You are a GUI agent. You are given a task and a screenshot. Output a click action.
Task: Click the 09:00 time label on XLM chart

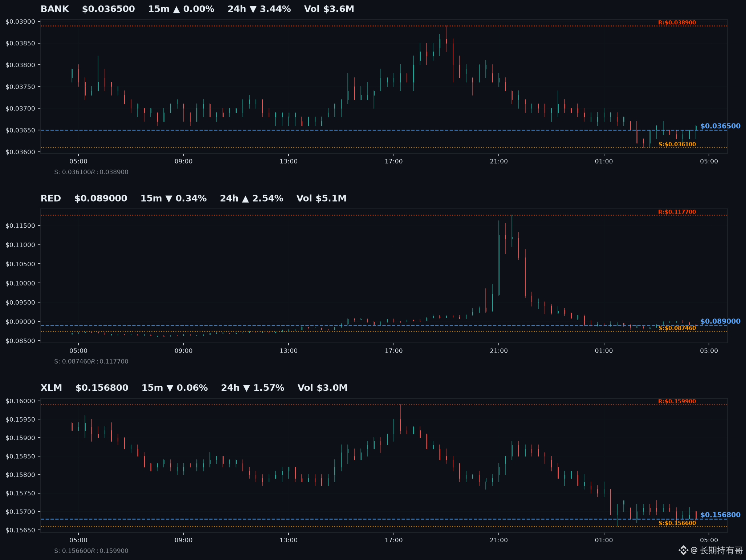[184, 540]
